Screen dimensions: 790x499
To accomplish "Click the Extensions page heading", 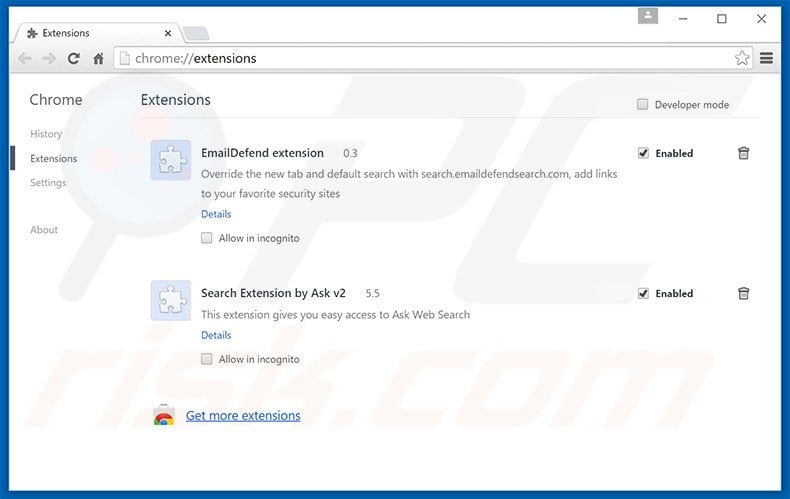I will pyautogui.click(x=175, y=100).
